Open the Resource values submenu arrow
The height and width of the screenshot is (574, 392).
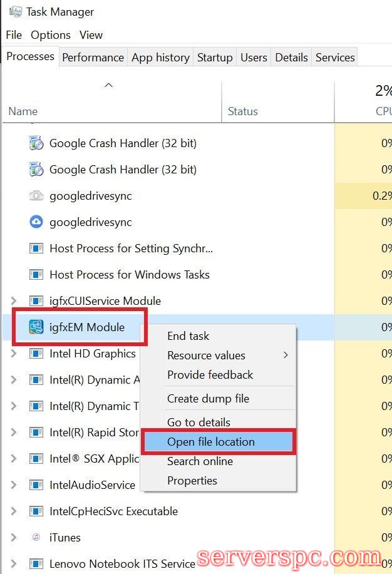286,355
